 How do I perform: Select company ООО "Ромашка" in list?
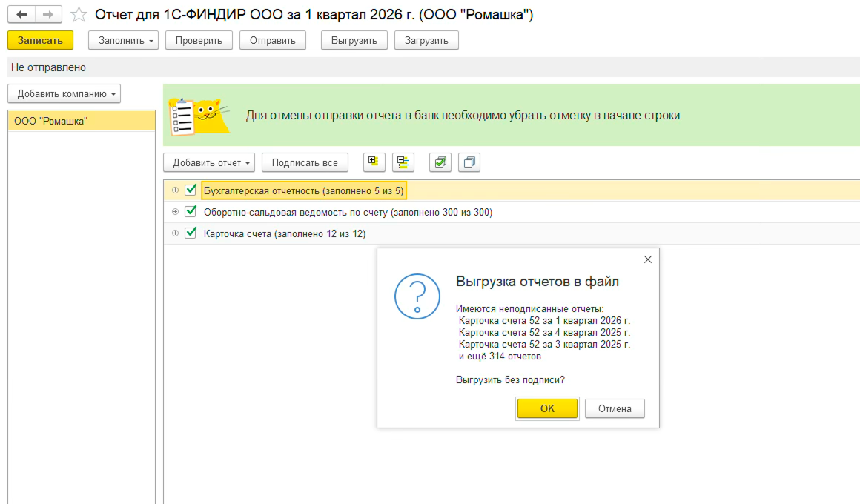pyautogui.click(x=82, y=121)
